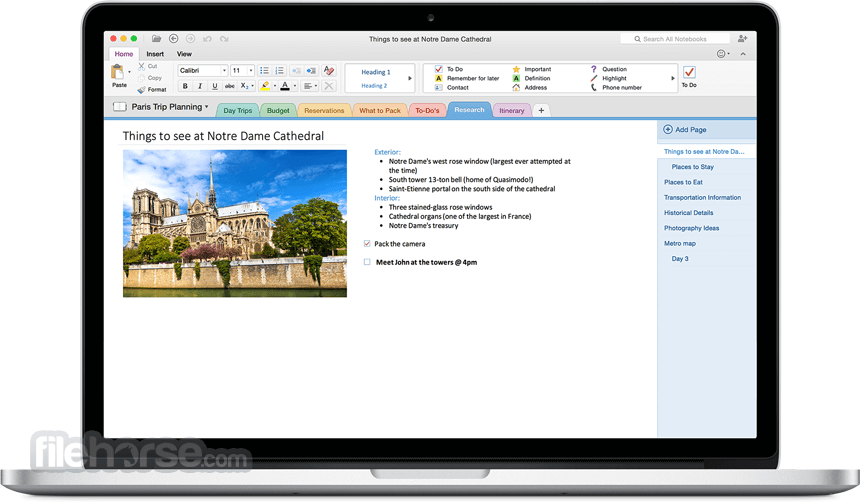Viewport: 860px width, 503px height.
Task: Select the Important tag
Action: pyautogui.click(x=531, y=69)
